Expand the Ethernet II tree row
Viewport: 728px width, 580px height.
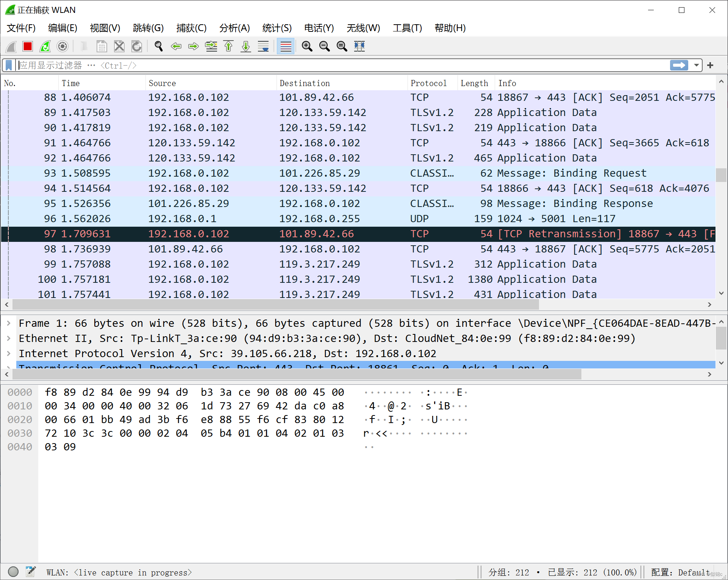(x=9, y=339)
